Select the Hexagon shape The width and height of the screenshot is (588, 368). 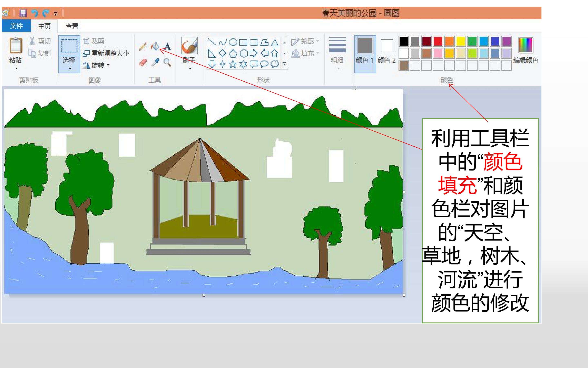pos(243,53)
